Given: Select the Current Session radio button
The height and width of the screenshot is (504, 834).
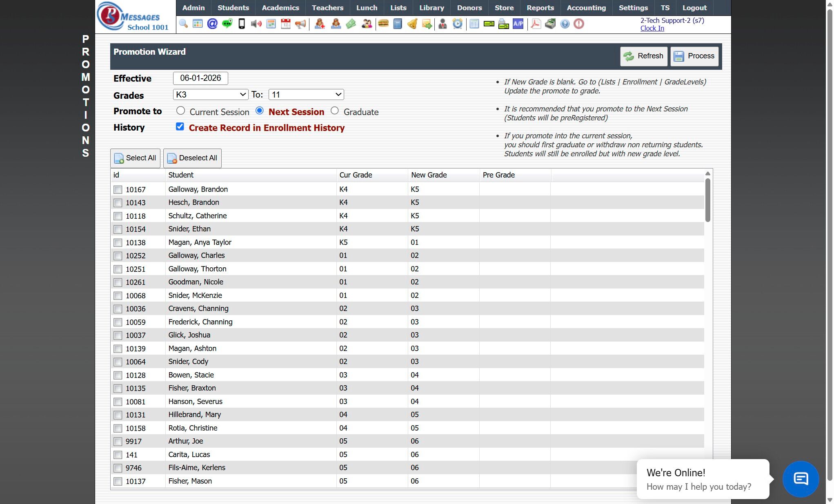Looking at the screenshot, I should (x=180, y=111).
